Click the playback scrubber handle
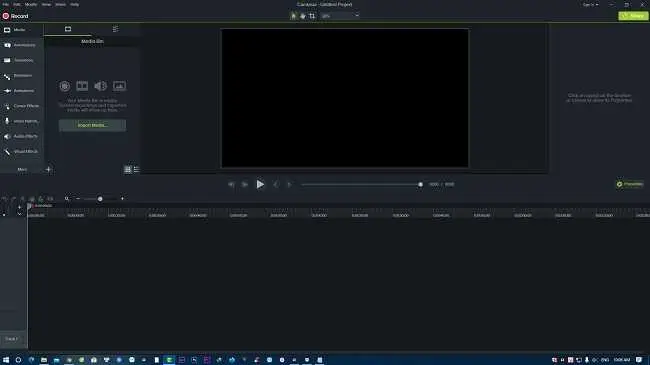 pos(420,185)
